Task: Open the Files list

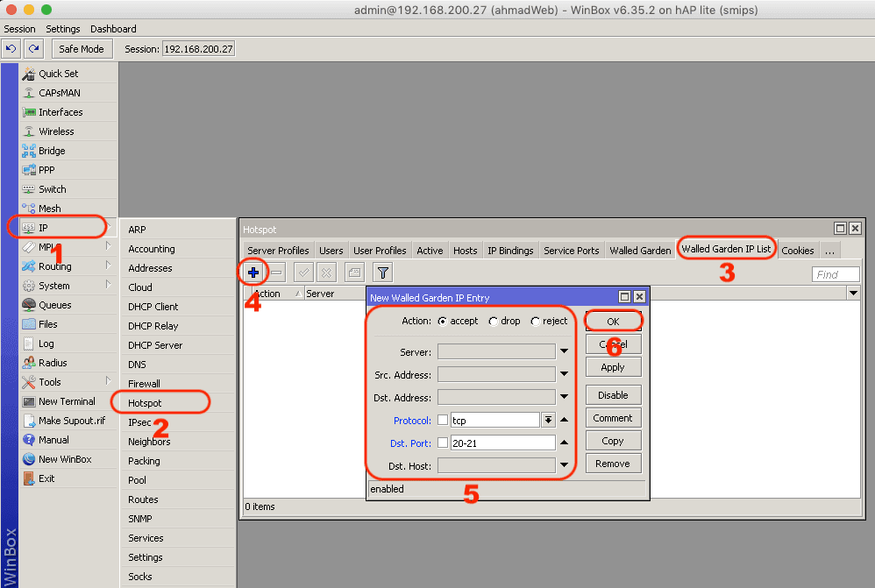Action: (68, 324)
